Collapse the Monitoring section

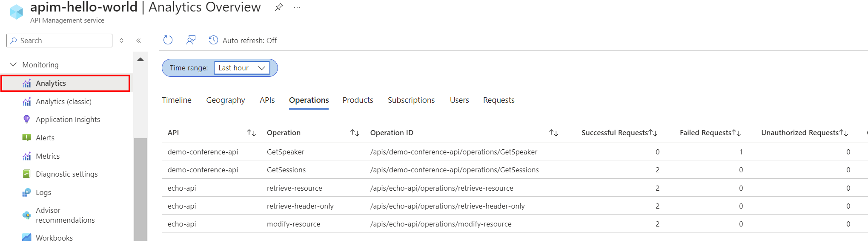pos(14,64)
